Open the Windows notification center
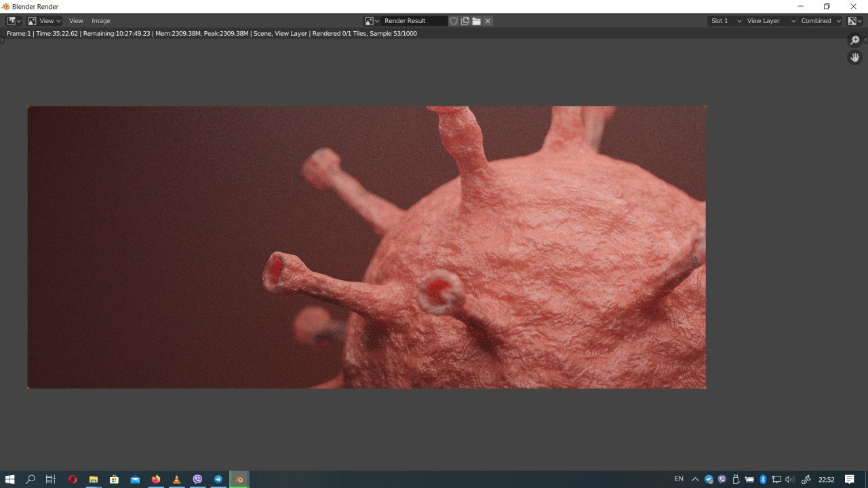Image resolution: width=868 pixels, height=488 pixels. coord(850,479)
